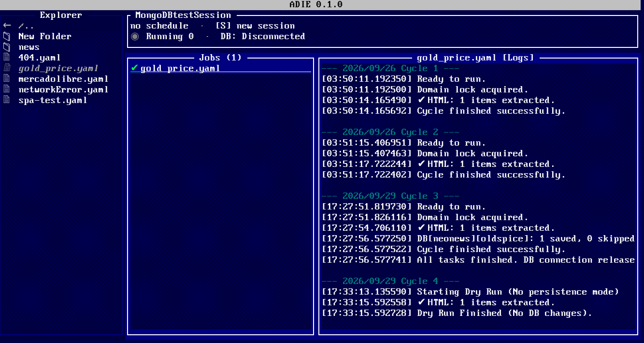Open the 'New Folder' directory

click(x=45, y=36)
